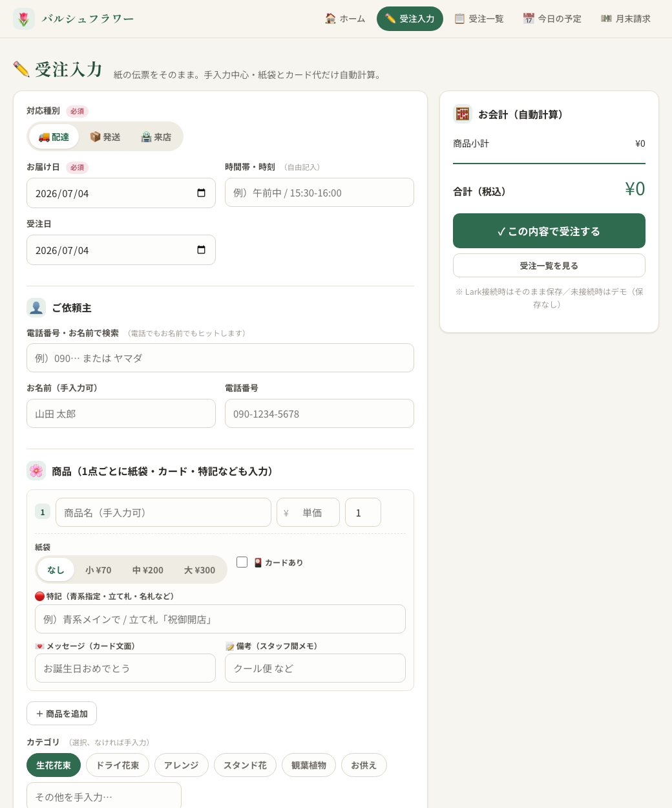Click the 合計（税込） ¥0 amount

[635, 189]
